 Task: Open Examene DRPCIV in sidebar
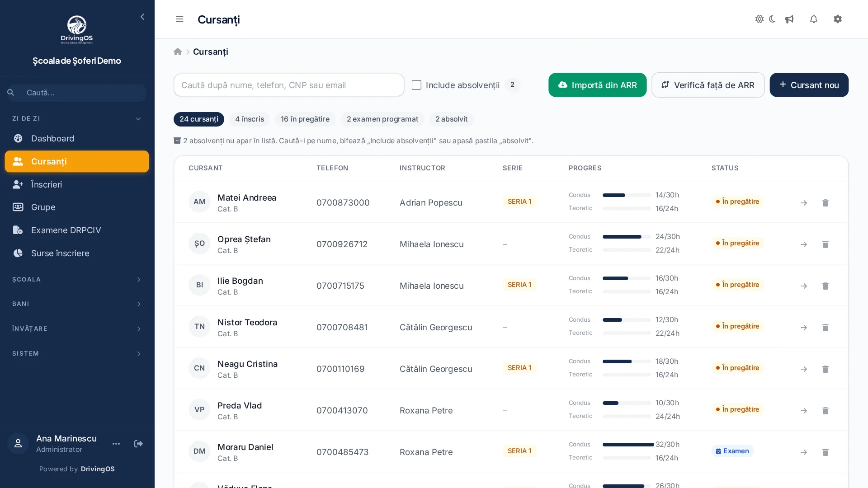click(x=77, y=230)
